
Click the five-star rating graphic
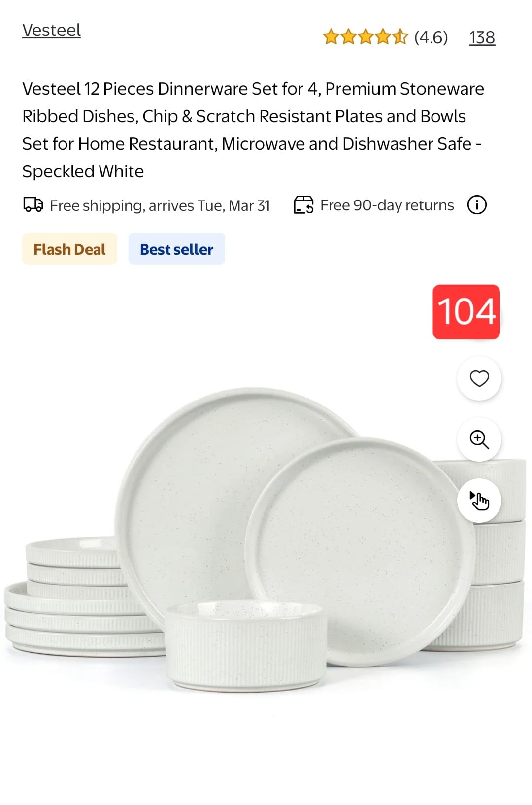pyautogui.click(x=366, y=37)
